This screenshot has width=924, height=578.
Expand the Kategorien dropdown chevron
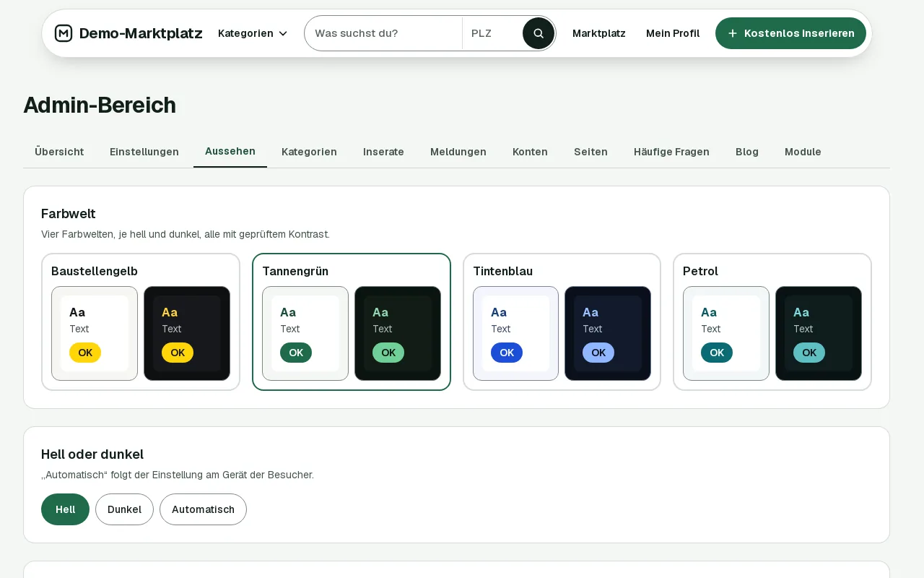[x=283, y=33]
